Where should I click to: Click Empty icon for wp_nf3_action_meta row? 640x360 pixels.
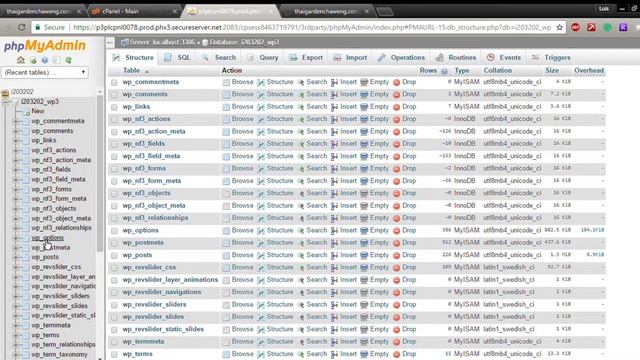(364, 132)
